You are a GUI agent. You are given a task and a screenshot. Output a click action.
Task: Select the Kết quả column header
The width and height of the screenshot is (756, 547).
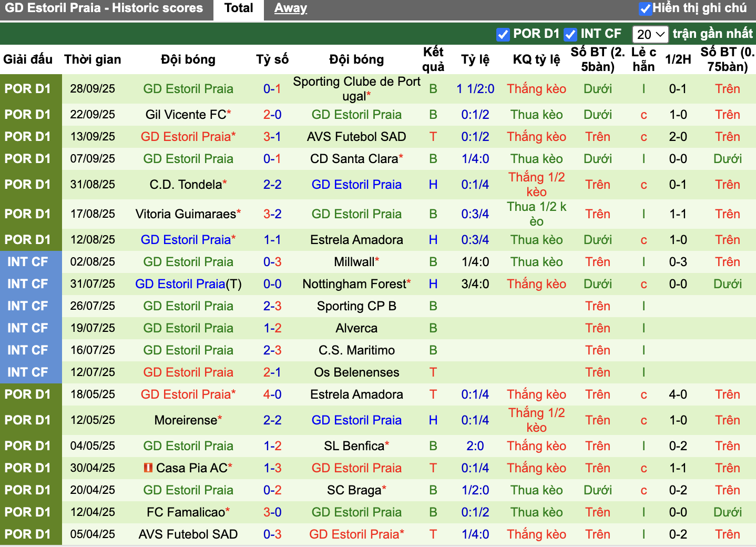433,59
